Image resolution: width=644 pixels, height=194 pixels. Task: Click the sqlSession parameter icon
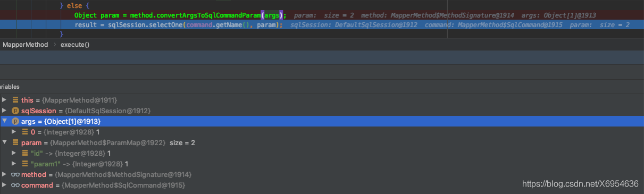(15, 111)
